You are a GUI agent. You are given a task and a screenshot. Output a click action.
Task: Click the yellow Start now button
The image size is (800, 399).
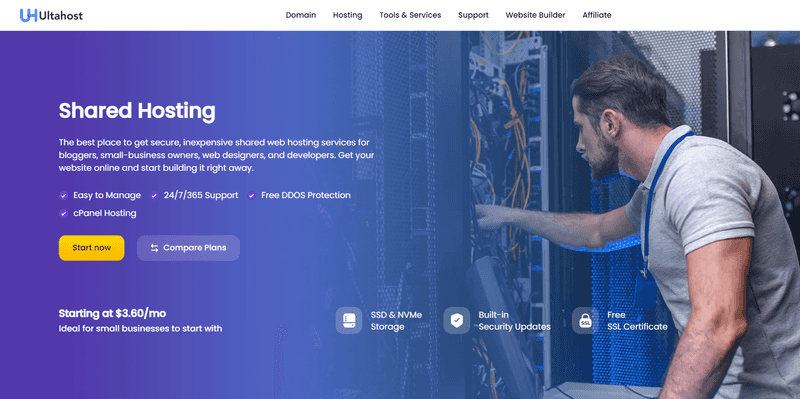(91, 248)
